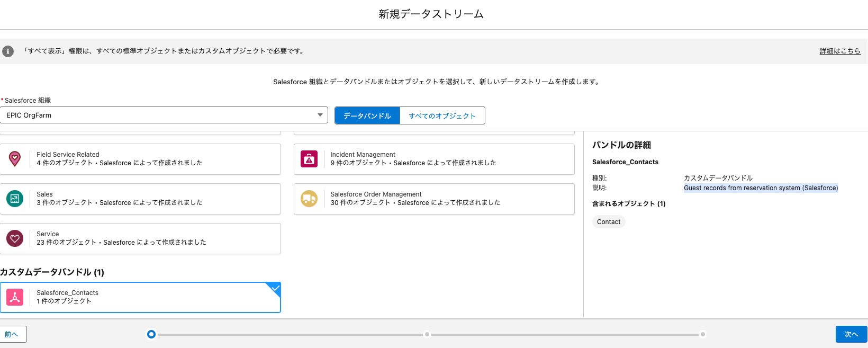
Task: Click the 前へ button
Action: click(x=12, y=334)
